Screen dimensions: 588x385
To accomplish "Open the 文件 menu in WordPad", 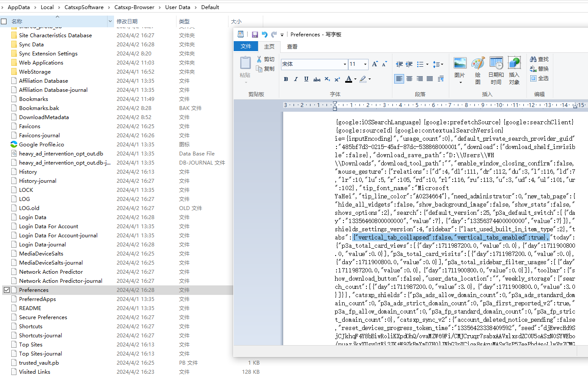I will [246, 46].
